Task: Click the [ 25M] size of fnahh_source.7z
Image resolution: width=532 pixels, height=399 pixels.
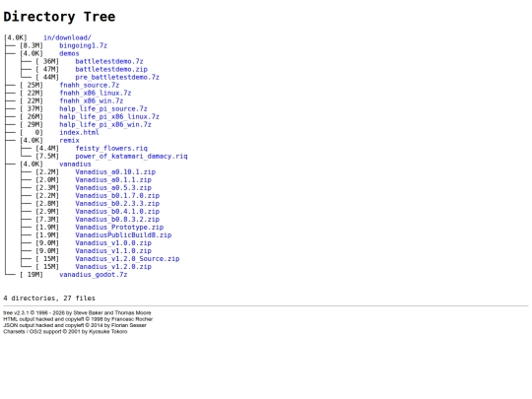Action: [32, 85]
